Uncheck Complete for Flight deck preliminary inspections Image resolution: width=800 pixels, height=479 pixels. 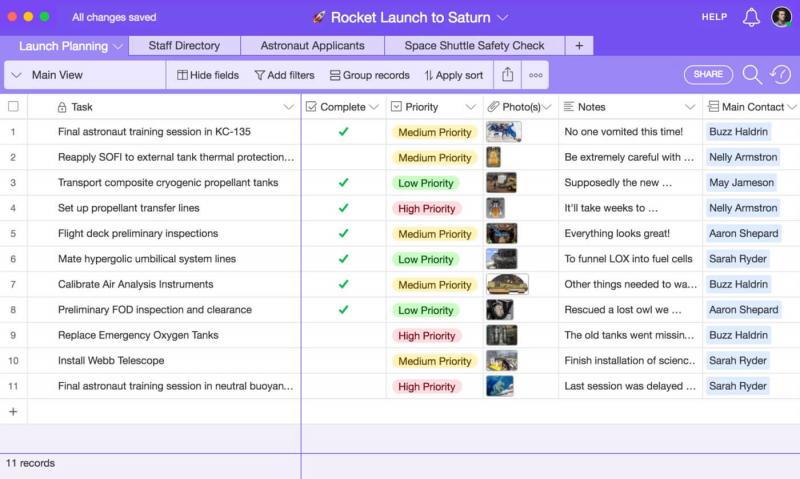click(343, 233)
